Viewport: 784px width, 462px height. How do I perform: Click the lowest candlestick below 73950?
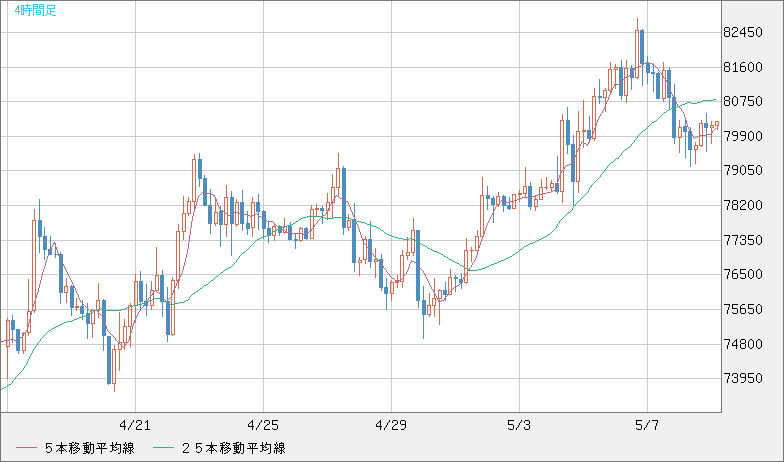point(114,370)
